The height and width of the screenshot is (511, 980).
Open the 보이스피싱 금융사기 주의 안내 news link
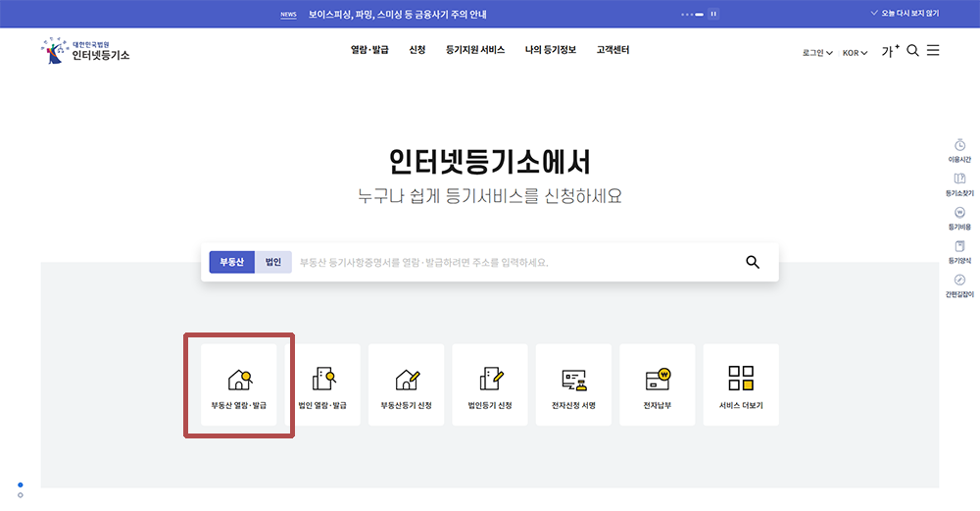pos(398,15)
